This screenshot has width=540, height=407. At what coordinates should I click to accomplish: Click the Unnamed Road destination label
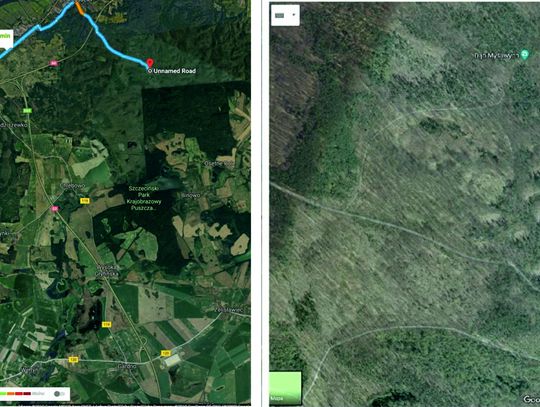(175, 71)
